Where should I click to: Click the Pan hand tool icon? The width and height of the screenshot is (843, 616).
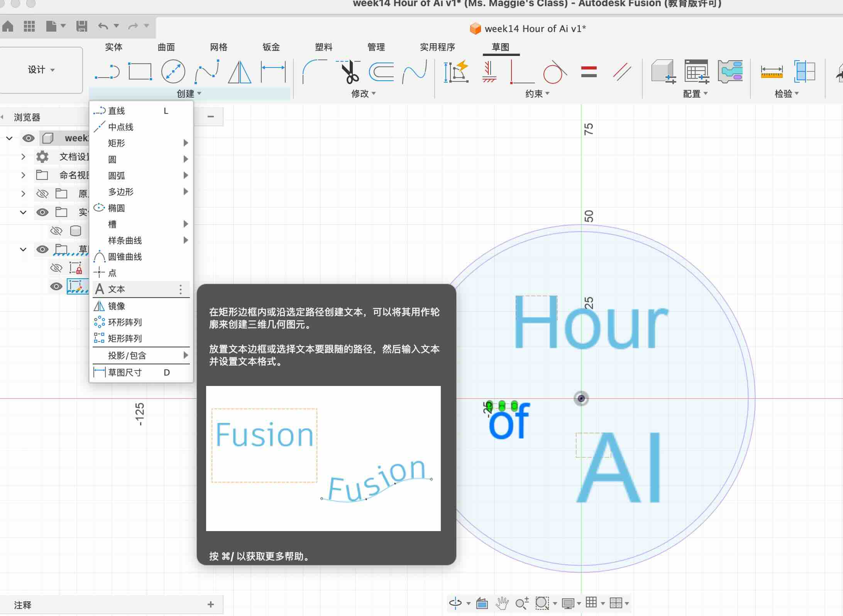[502, 603]
